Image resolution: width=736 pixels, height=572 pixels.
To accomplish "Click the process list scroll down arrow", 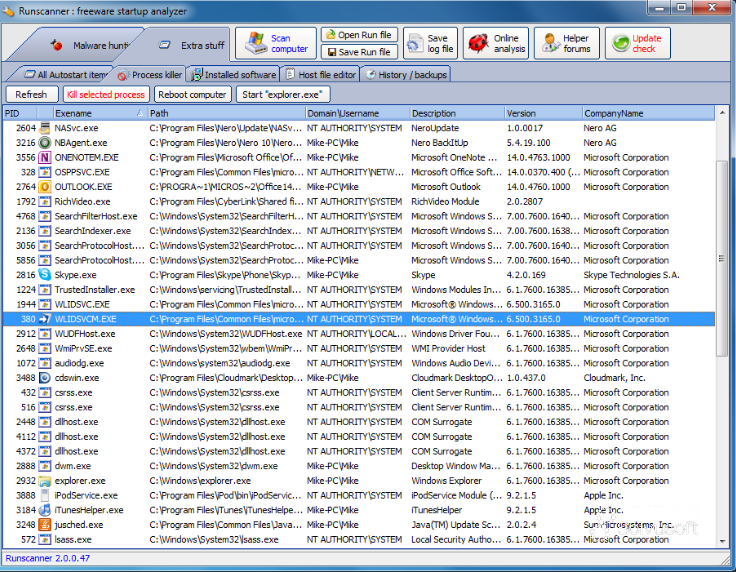I will coord(722,541).
